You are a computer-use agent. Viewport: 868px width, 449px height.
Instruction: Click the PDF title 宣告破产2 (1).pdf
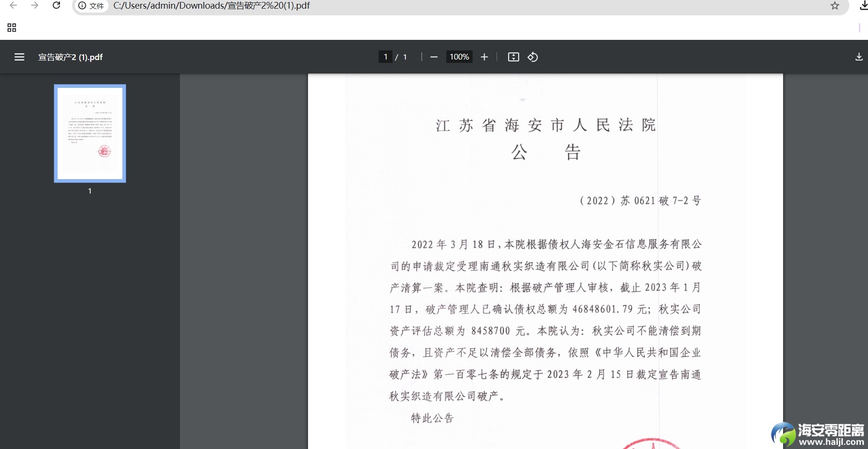(71, 57)
